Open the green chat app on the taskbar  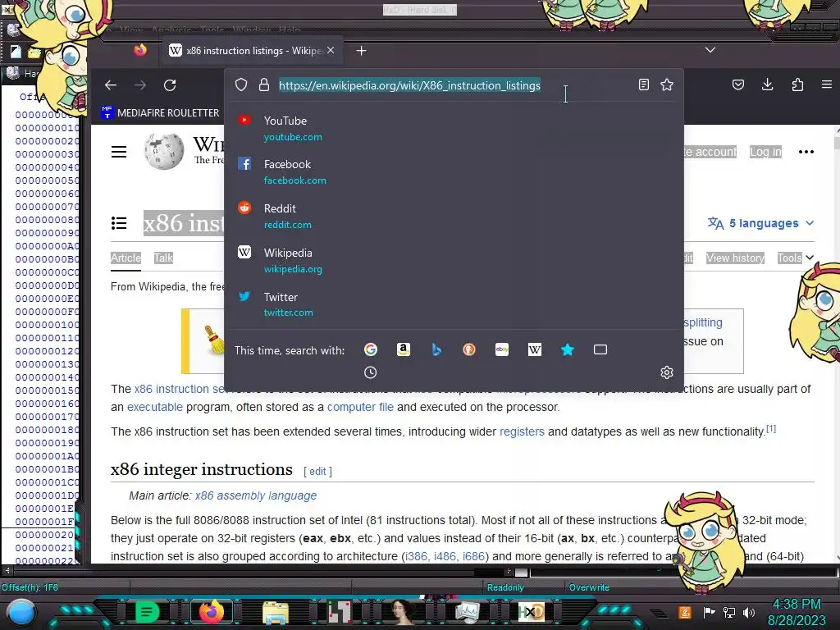(x=147, y=612)
